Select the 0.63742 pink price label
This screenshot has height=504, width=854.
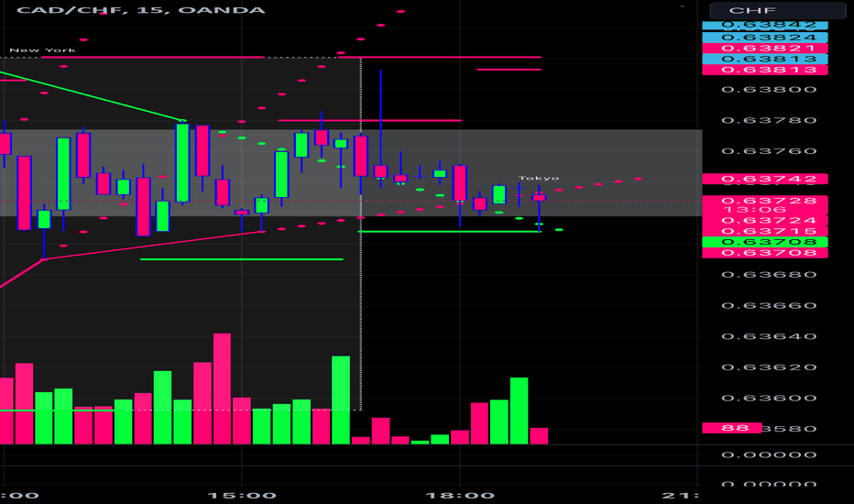(765, 179)
